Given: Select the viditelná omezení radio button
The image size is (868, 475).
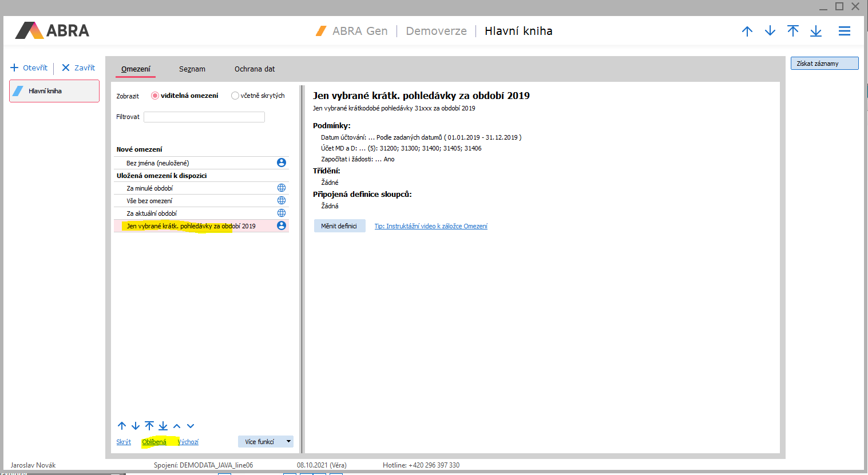Looking at the screenshot, I should (154, 96).
